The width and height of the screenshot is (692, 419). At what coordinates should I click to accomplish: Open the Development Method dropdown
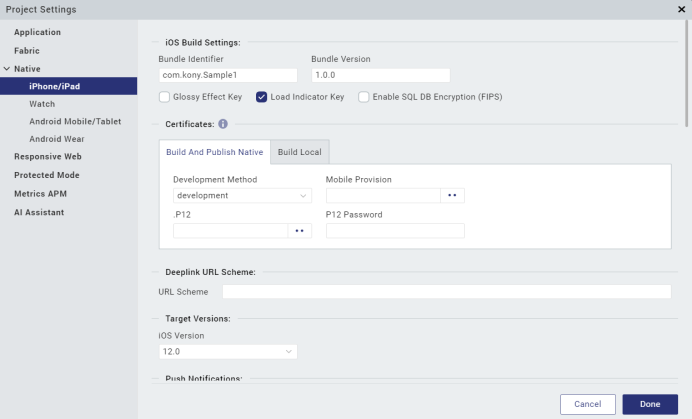[x=242, y=196]
